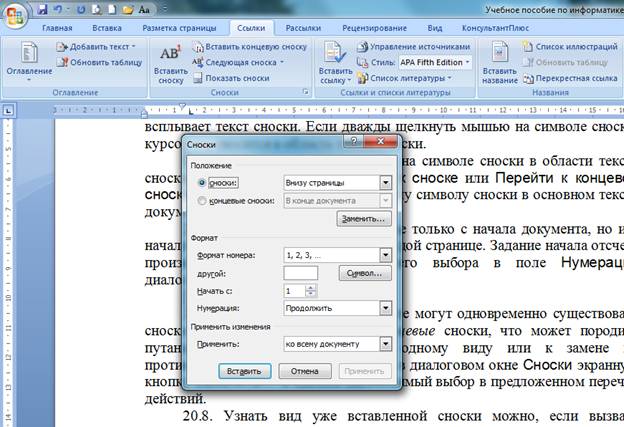Select the сноски radio button
The width and height of the screenshot is (624, 427).
203,183
